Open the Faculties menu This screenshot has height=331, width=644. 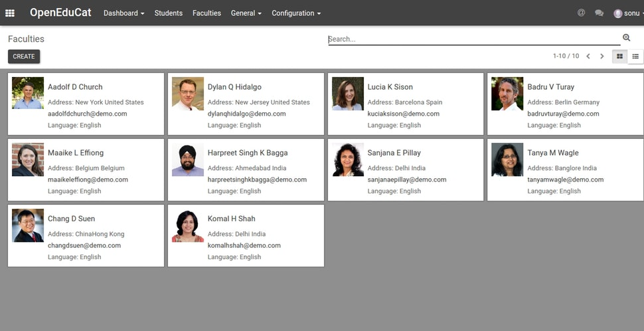[x=206, y=13]
